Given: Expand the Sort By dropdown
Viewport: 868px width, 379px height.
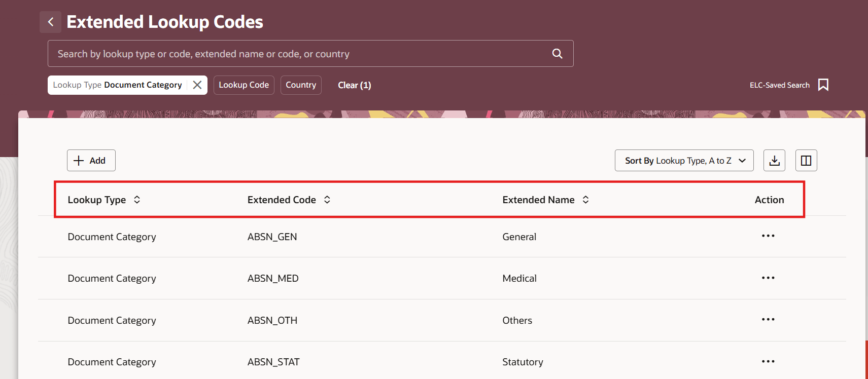Looking at the screenshot, I should coord(684,161).
